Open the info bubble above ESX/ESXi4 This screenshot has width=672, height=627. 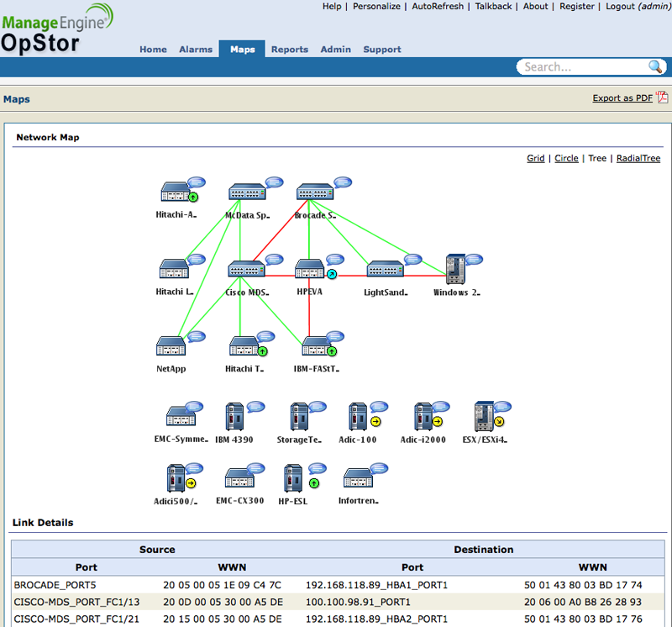(502, 407)
